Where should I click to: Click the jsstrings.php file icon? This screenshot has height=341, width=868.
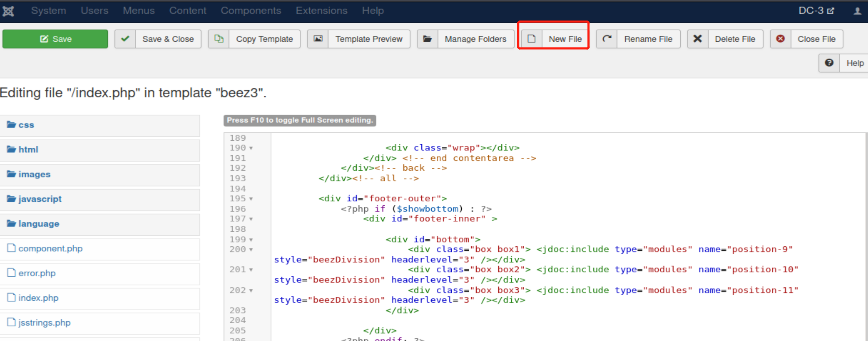[11, 322]
